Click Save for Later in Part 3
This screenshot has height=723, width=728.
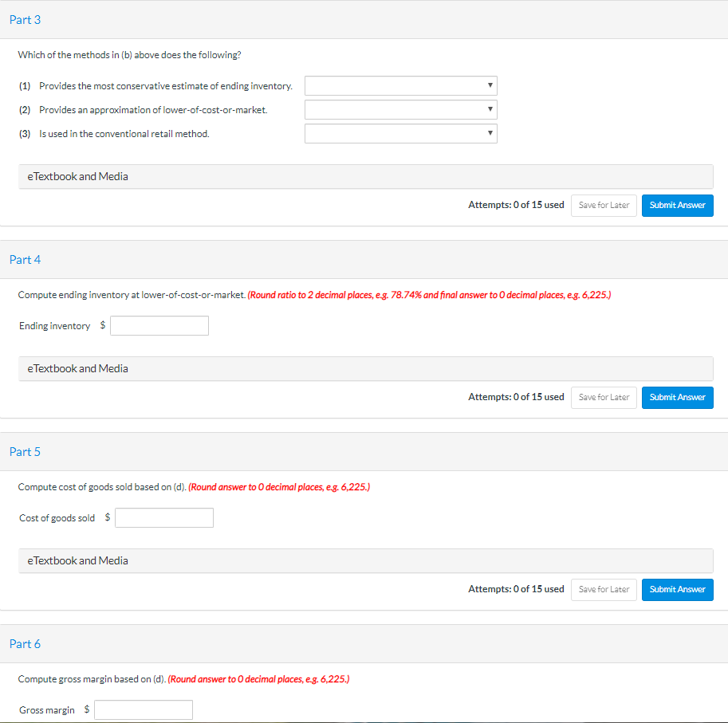pyautogui.click(x=604, y=205)
